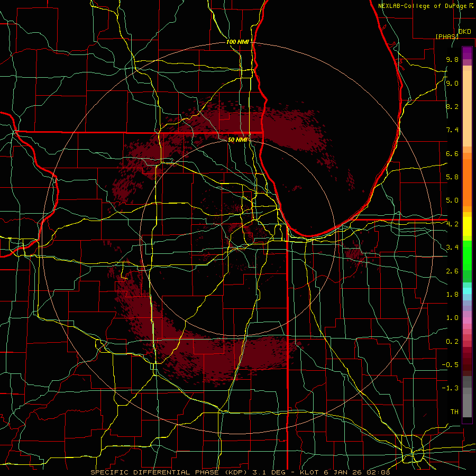Click the 2.6 scale value

click(452, 271)
